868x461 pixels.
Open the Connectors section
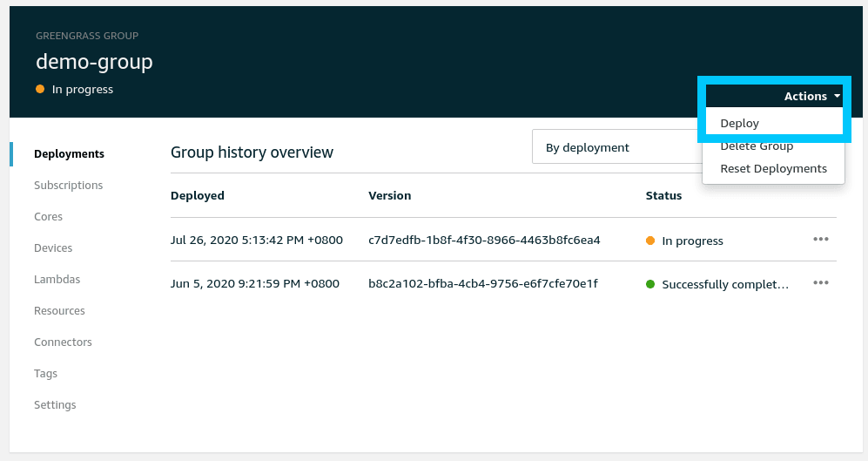tap(63, 342)
